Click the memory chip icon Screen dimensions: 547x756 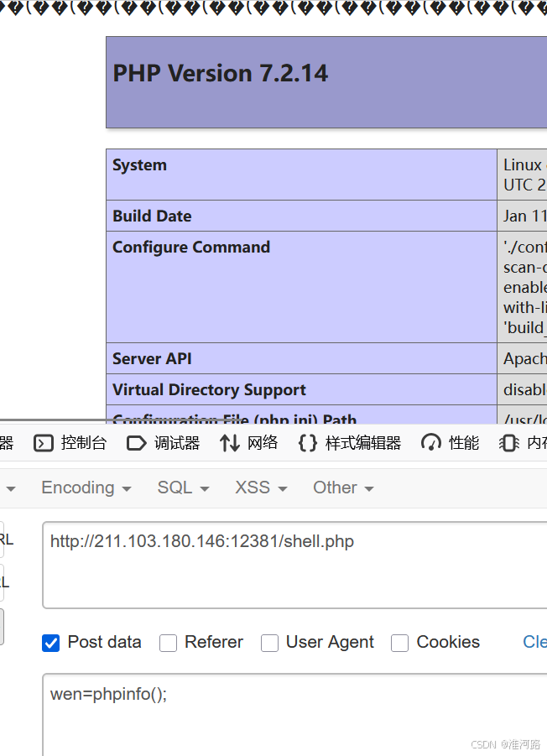click(x=509, y=443)
